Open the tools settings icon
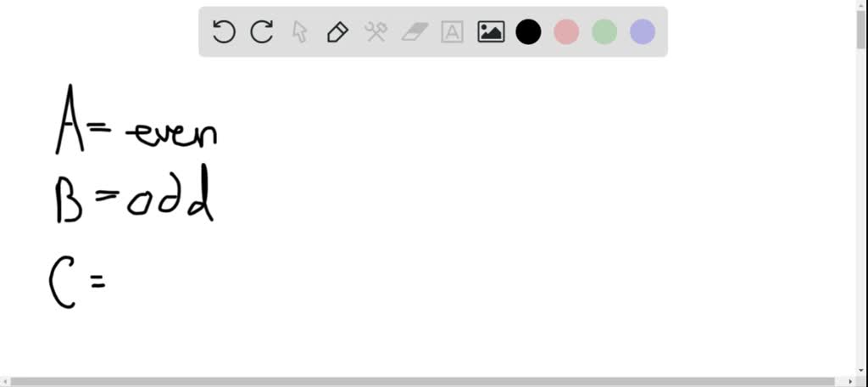868x387 pixels. tap(376, 31)
